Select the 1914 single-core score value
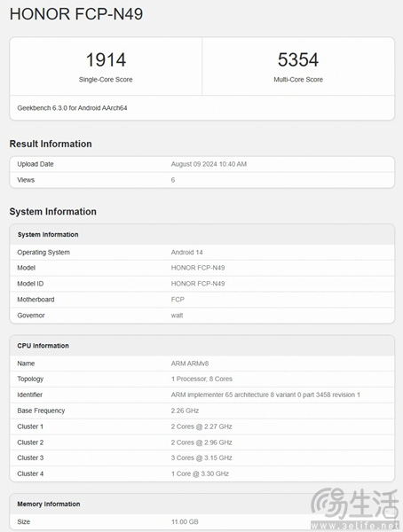Screen dimensions: 403x532 click(106, 59)
